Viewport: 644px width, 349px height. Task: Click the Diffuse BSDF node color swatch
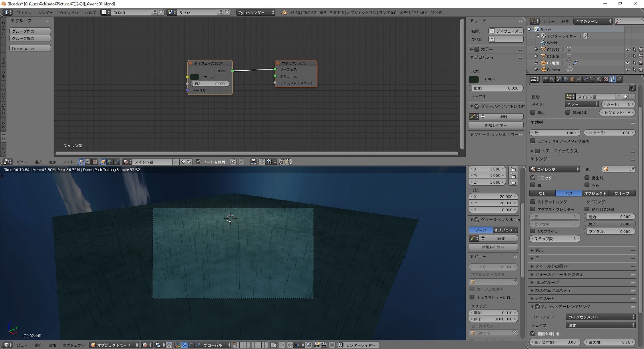coord(195,77)
